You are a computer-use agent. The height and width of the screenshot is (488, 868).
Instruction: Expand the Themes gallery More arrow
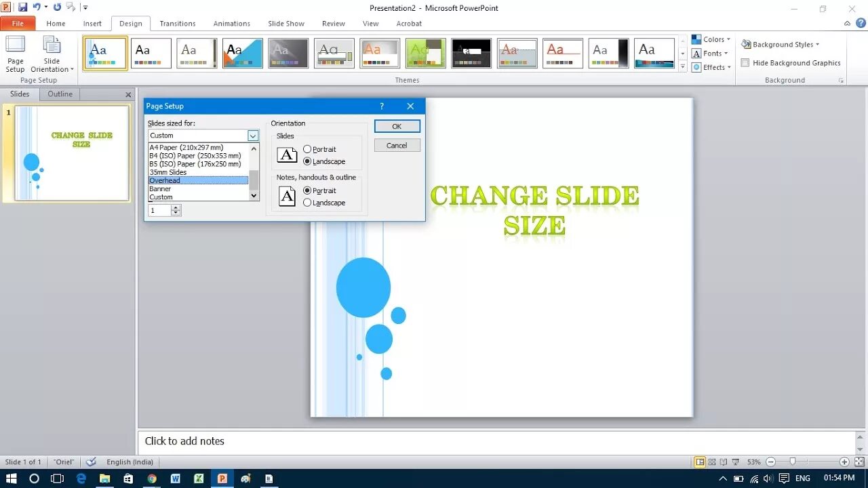[x=683, y=66]
